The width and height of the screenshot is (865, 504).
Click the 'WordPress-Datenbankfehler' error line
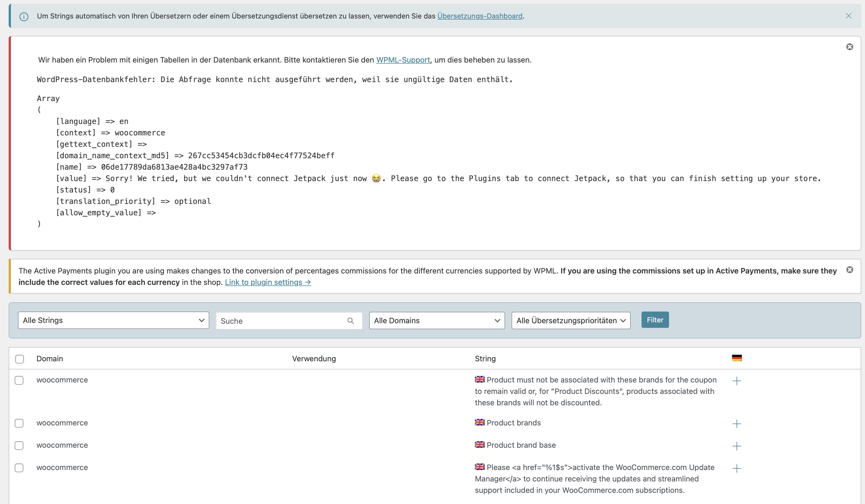pyautogui.click(x=275, y=80)
